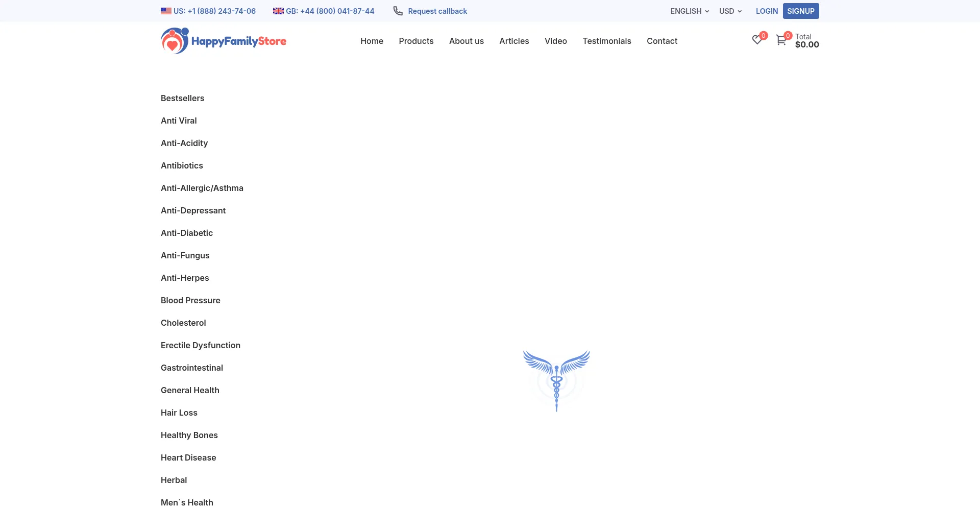The width and height of the screenshot is (980, 507).
Task: Open the wishlist heart icon
Action: tap(757, 40)
